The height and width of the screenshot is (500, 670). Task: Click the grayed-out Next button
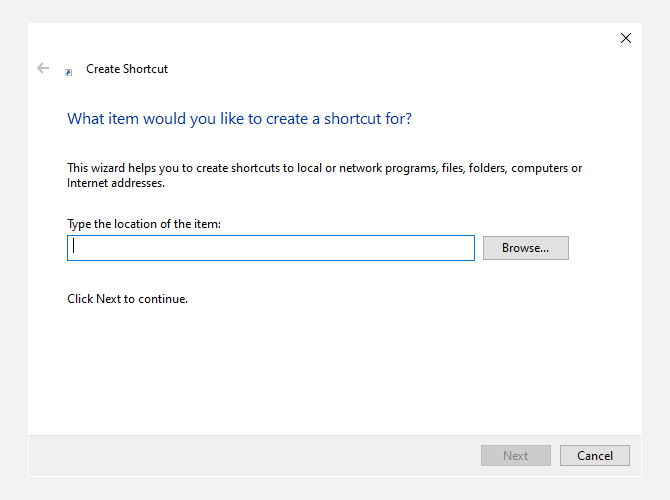(515, 455)
